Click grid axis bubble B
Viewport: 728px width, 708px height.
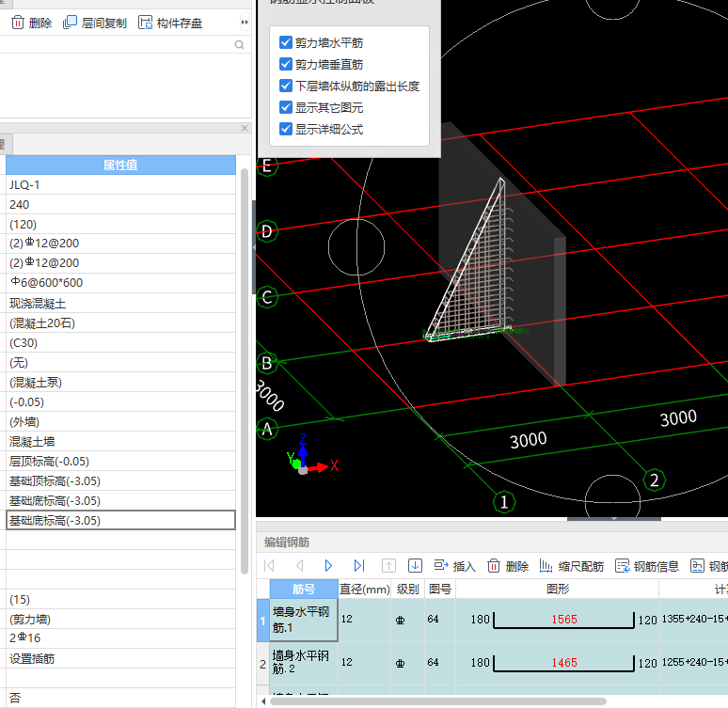267,363
